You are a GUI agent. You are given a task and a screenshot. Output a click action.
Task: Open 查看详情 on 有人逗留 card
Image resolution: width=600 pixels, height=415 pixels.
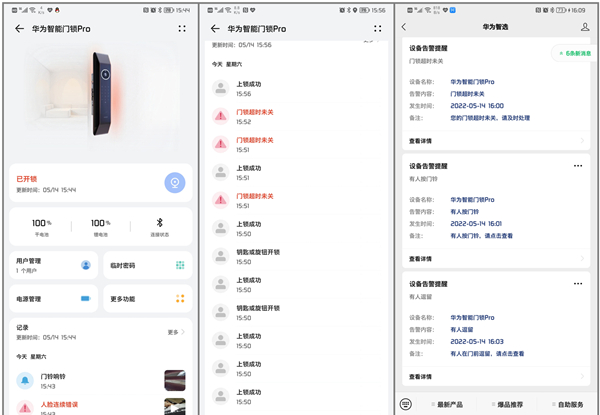[496, 376]
